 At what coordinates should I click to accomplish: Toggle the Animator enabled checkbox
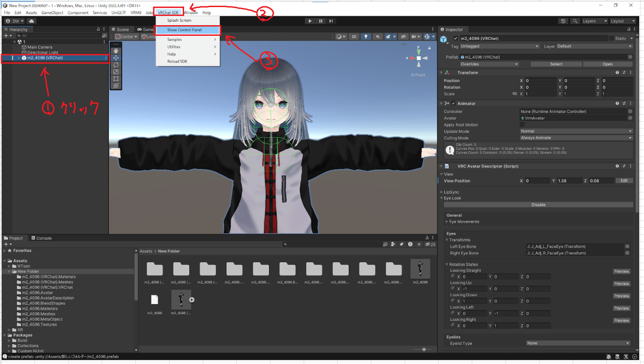[x=453, y=103]
